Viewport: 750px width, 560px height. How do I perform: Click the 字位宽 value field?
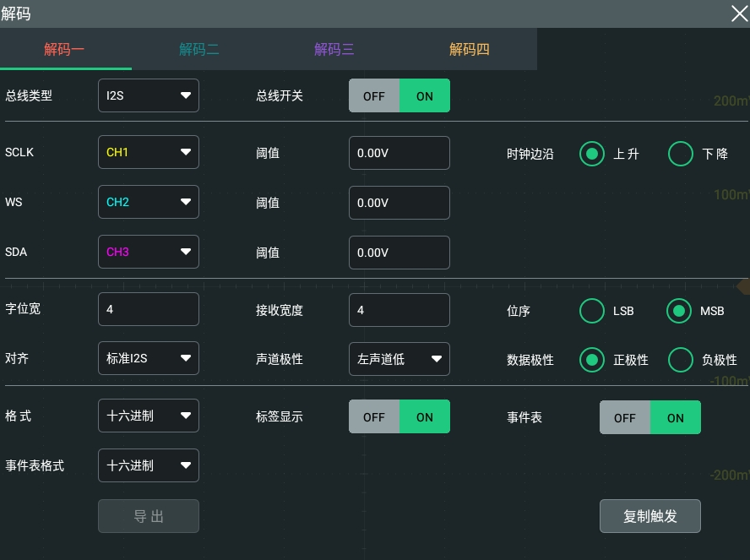point(149,309)
